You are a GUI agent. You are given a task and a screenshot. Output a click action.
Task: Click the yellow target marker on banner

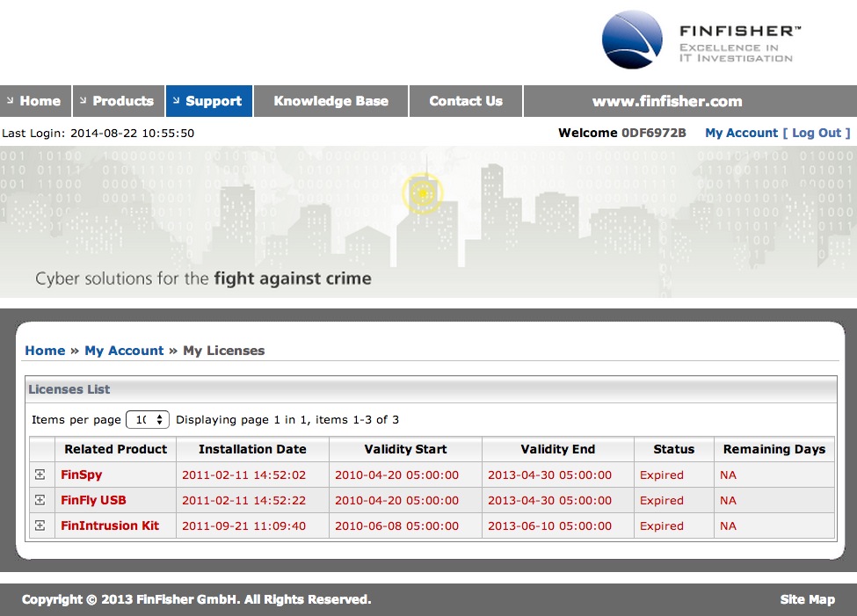coord(423,193)
